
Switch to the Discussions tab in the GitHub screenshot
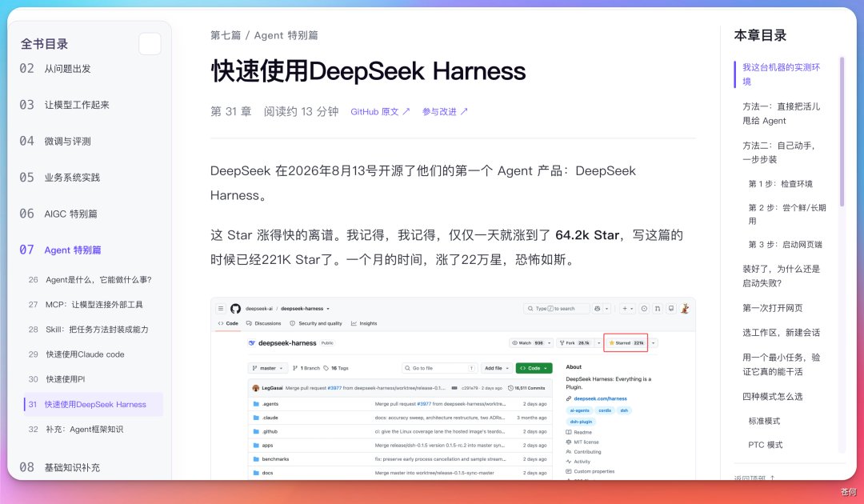[263, 323]
